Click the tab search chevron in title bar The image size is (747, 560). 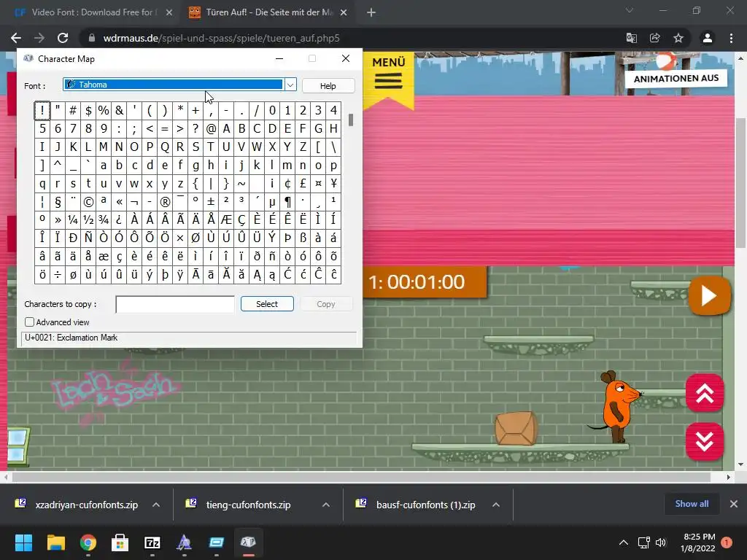[x=630, y=10]
